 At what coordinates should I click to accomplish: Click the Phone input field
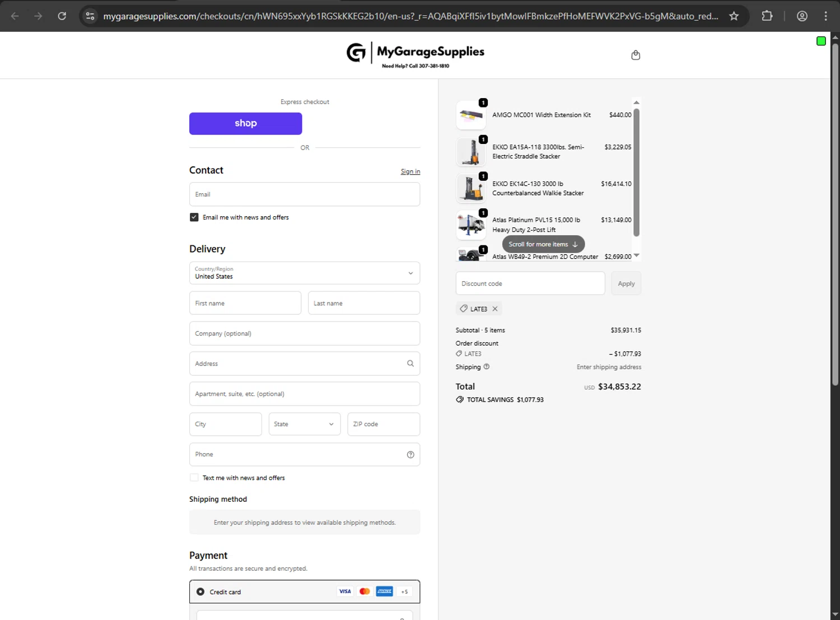click(x=305, y=454)
